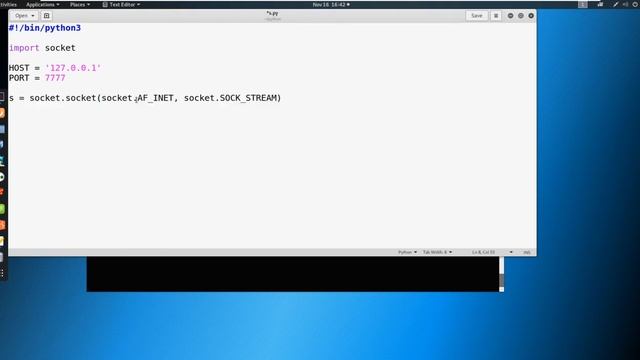
Task: Open the volume icon in system tray
Action: [x=625, y=4]
